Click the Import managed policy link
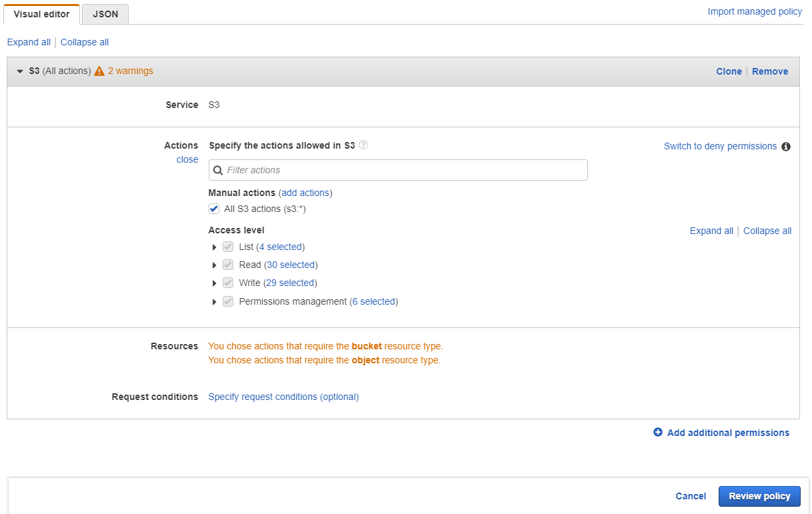The width and height of the screenshot is (812, 514). pos(755,11)
